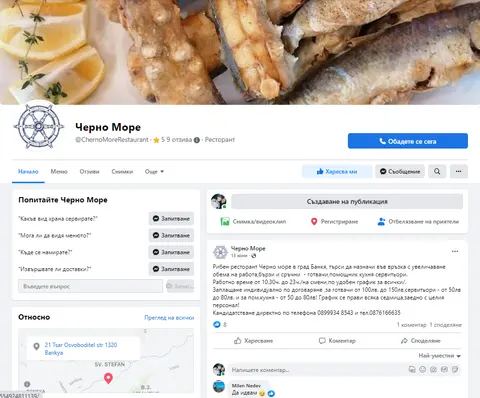Share the post with Споделяне button
Screen dimensions: 480x398
pyautogui.click(x=421, y=341)
